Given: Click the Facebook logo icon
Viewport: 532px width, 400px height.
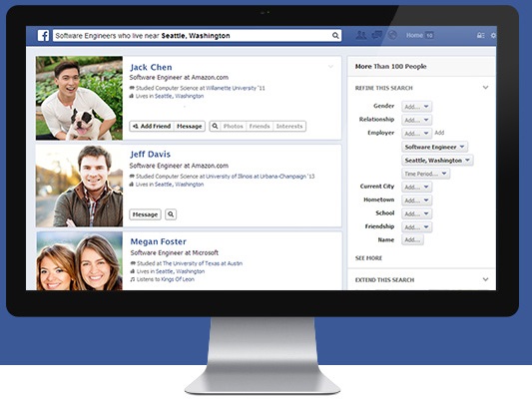Looking at the screenshot, I should 43,36.
